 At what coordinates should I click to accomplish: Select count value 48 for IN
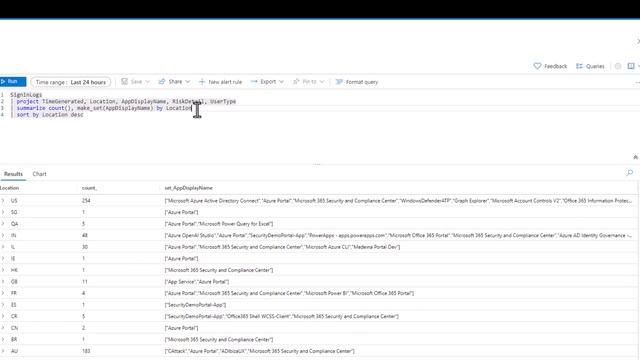84,236
